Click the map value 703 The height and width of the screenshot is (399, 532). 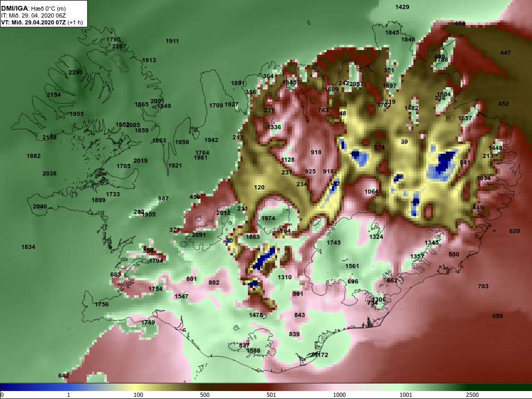pos(483,286)
